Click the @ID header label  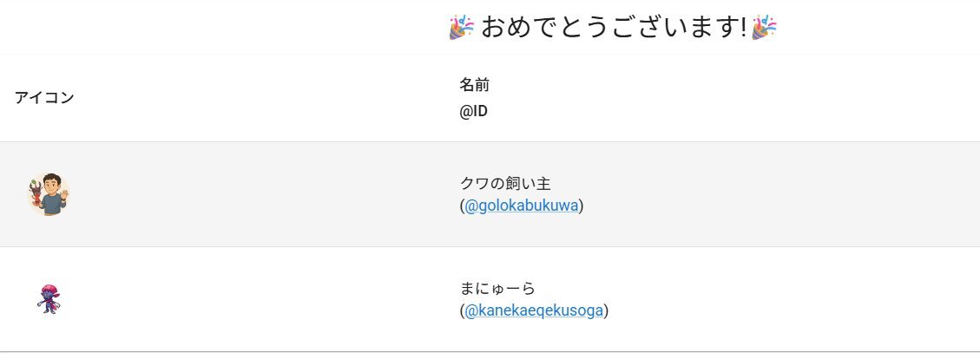tap(473, 111)
